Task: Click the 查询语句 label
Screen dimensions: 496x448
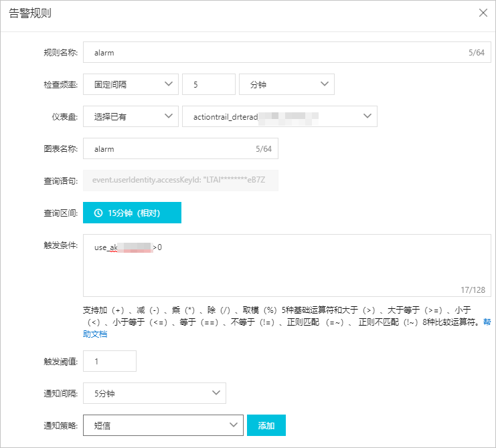Action: click(x=60, y=181)
